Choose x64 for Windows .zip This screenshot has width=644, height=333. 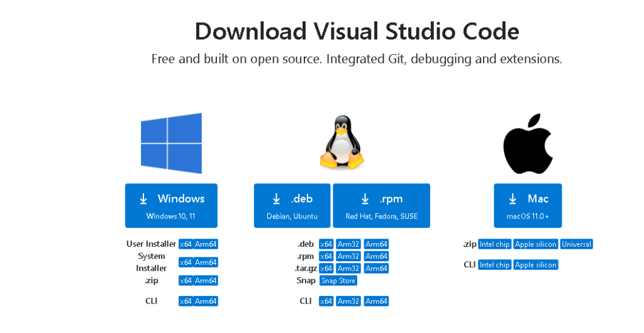(x=186, y=281)
